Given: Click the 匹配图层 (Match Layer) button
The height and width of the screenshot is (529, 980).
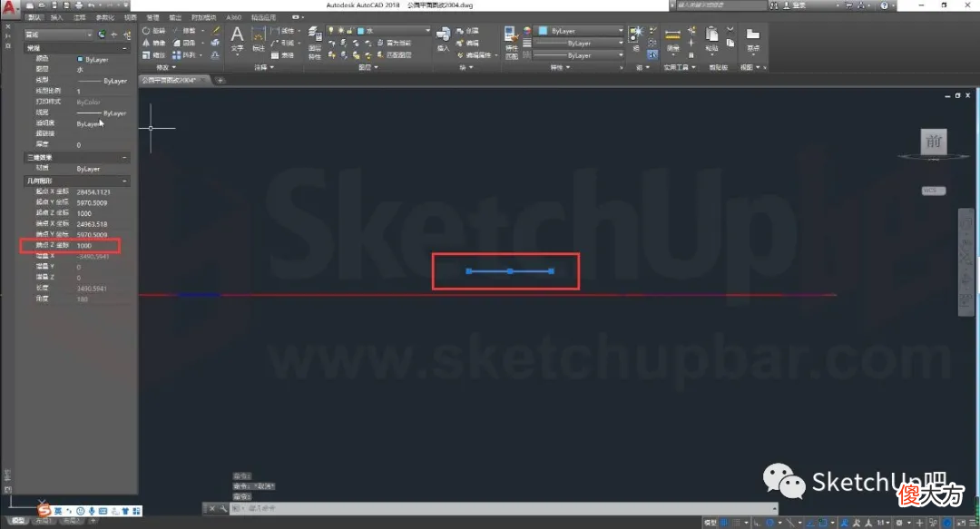Looking at the screenshot, I should [x=394, y=55].
